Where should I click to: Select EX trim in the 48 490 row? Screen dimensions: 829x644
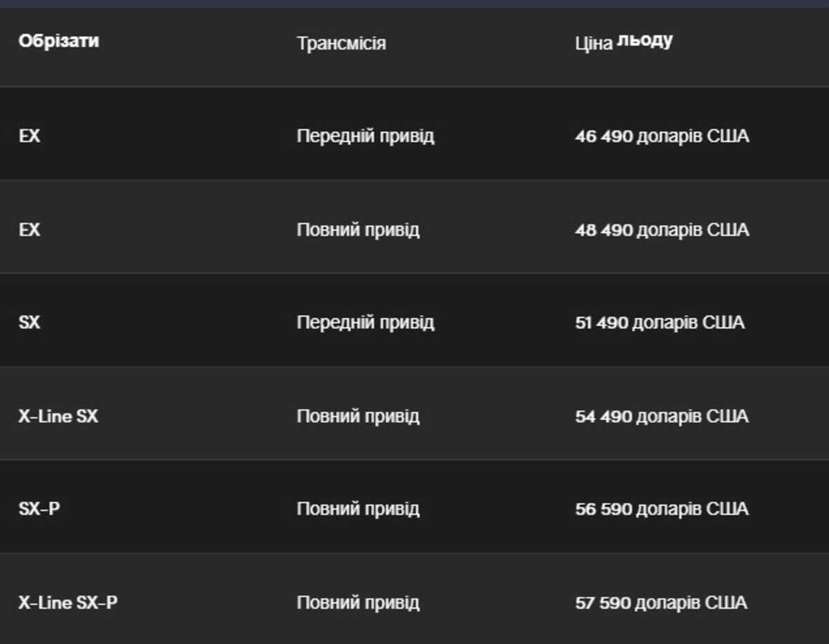(x=30, y=229)
